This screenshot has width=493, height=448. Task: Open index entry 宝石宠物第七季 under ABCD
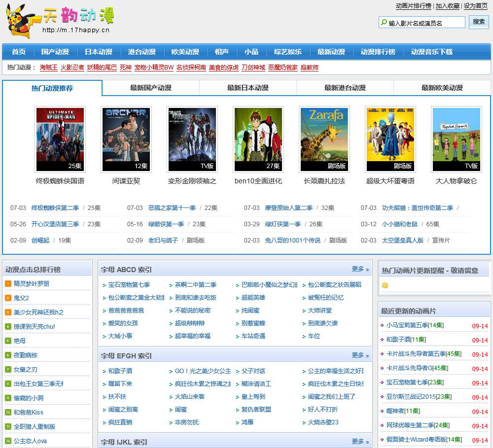(x=129, y=285)
